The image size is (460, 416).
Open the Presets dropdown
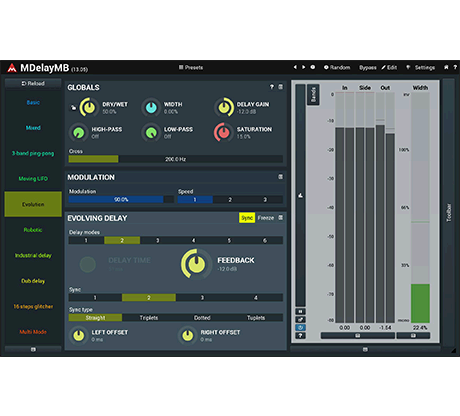pyautogui.click(x=191, y=67)
